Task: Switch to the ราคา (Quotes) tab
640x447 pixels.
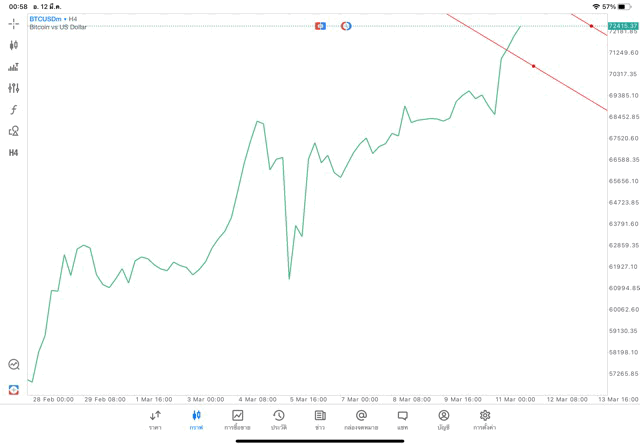Action: [x=155, y=419]
